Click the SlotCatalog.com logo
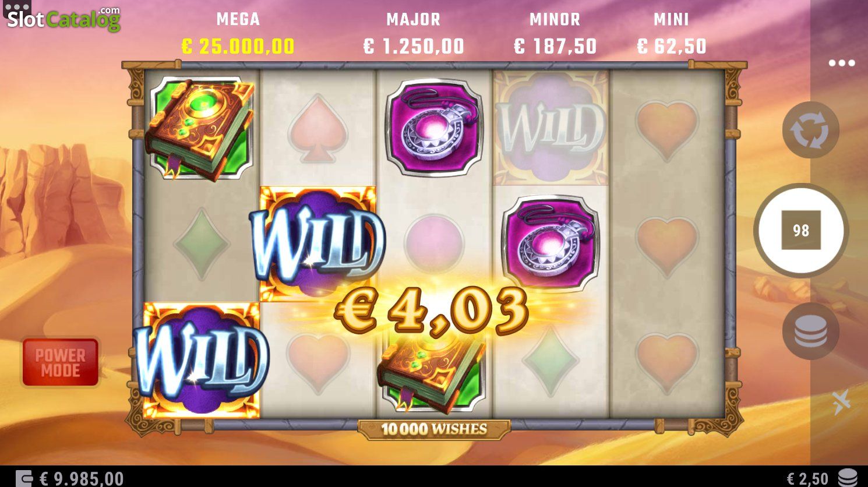868x487 pixels. pos(63,18)
